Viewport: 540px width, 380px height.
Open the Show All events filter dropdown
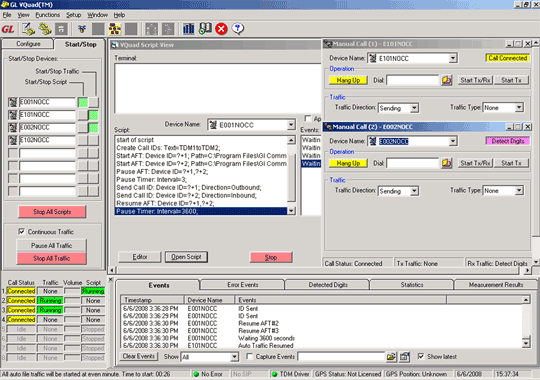tap(235, 357)
